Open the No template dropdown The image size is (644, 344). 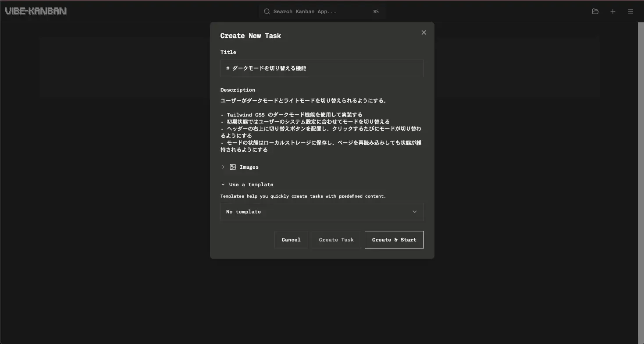pyautogui.click(x=322, y=212)
